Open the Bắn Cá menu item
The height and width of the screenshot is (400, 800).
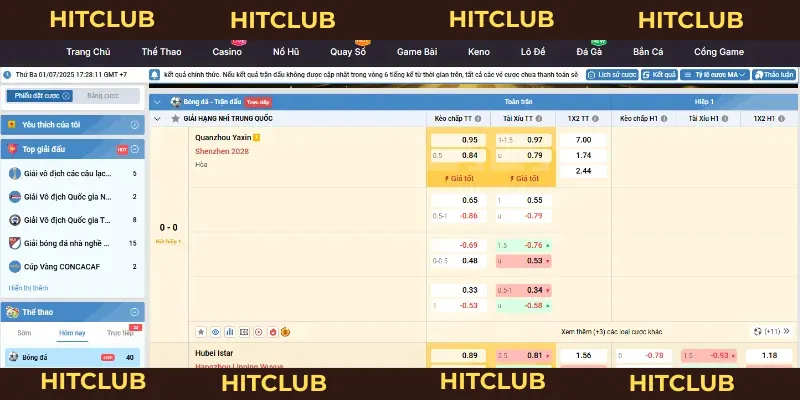(x=648, y=52)
